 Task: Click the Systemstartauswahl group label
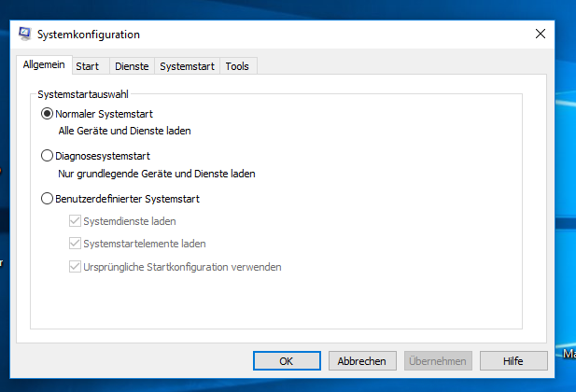[x=83, y=94]
